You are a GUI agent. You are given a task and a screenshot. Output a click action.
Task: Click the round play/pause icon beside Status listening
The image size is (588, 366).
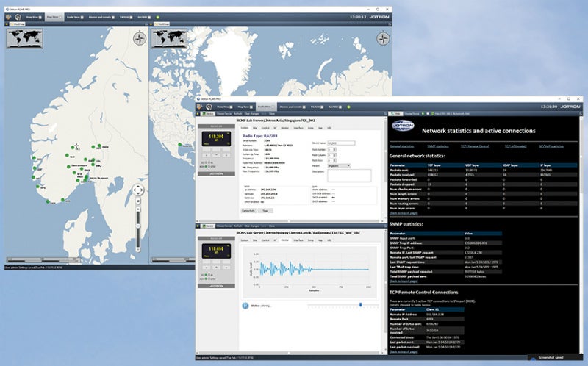245,304
